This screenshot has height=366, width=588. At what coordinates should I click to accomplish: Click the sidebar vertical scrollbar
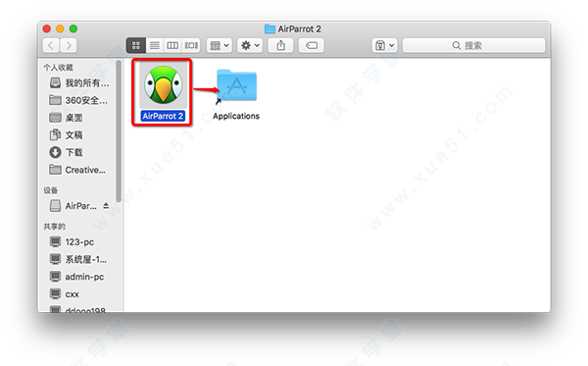click(119, 131)
